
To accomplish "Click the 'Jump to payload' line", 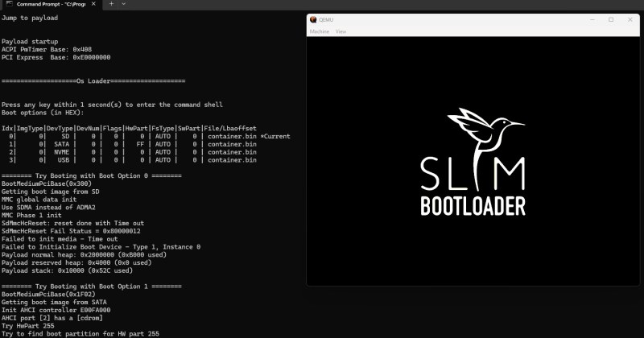I will pos(30,18).
